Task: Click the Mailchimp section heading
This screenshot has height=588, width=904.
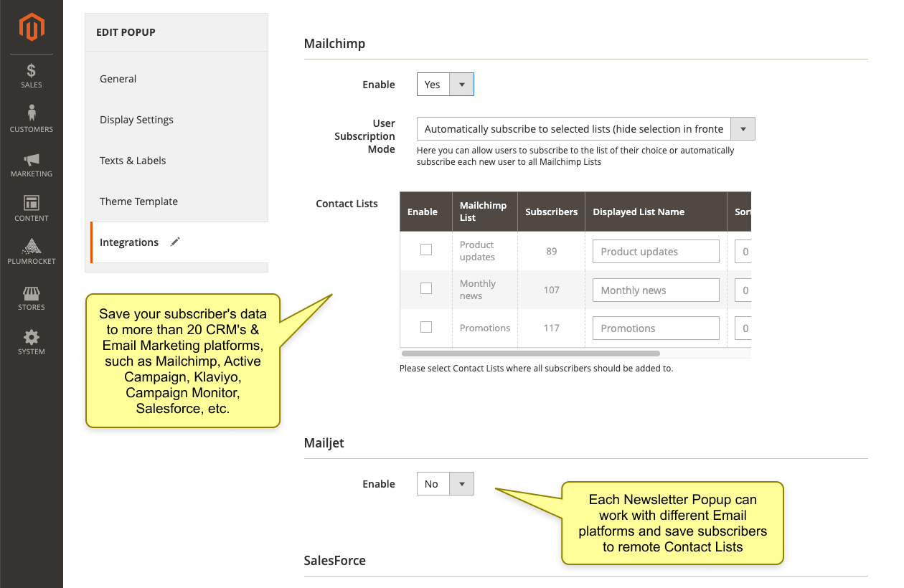Action: [x=334, y=44]
